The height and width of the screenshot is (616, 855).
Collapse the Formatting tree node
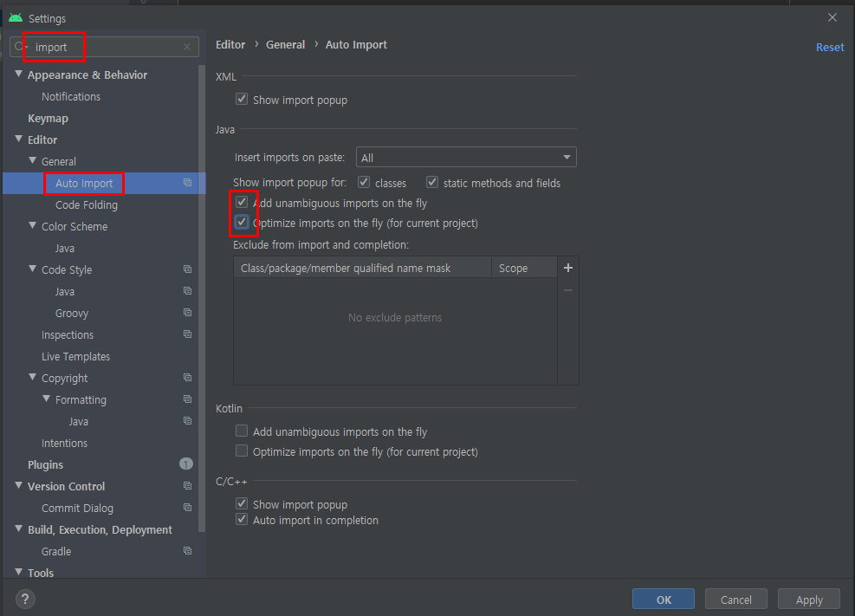[47, 399]
